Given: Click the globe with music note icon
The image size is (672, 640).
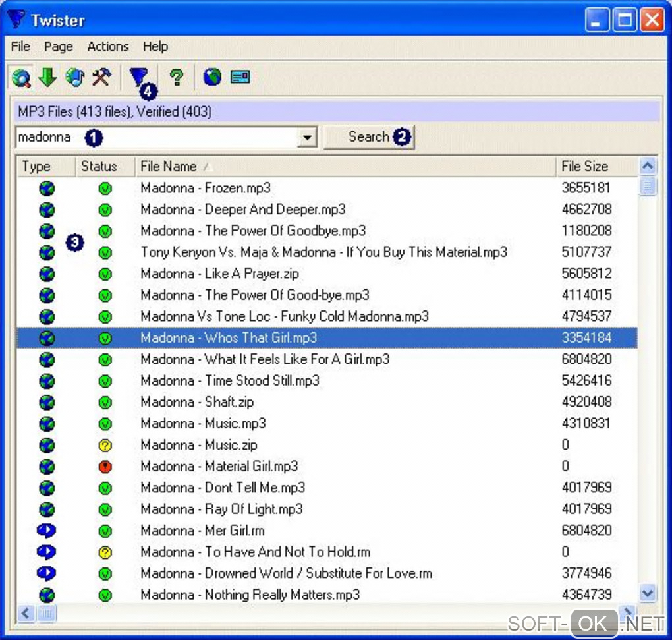Looking at the screenshot, I should (x=74, y=78).
